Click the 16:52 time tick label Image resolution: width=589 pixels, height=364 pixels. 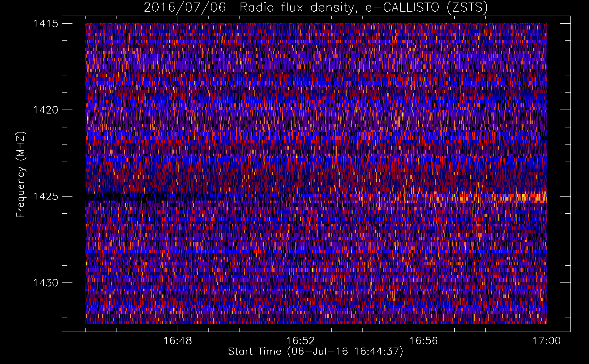pos(300,341)
